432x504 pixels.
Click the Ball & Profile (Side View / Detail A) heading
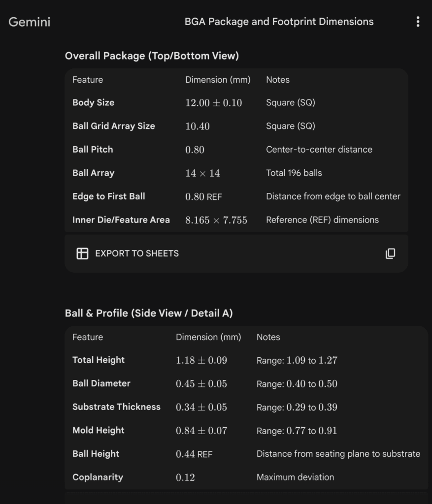coord(149,313)
